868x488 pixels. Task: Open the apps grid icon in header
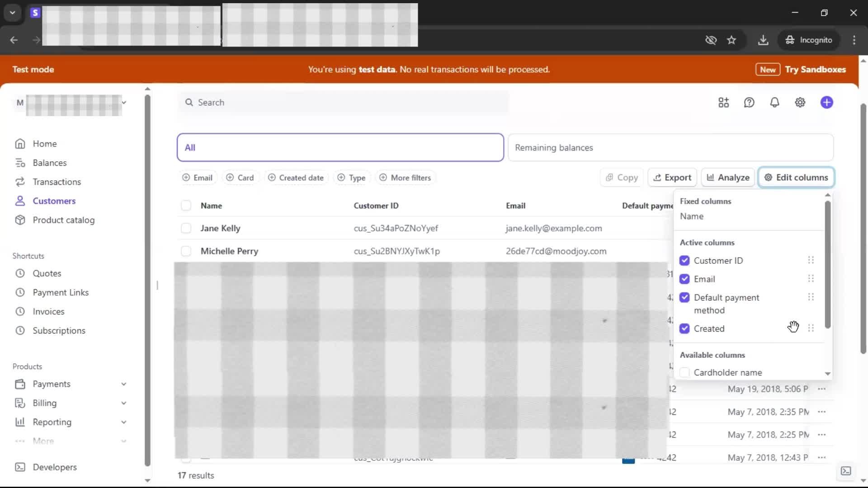[723, 103]
